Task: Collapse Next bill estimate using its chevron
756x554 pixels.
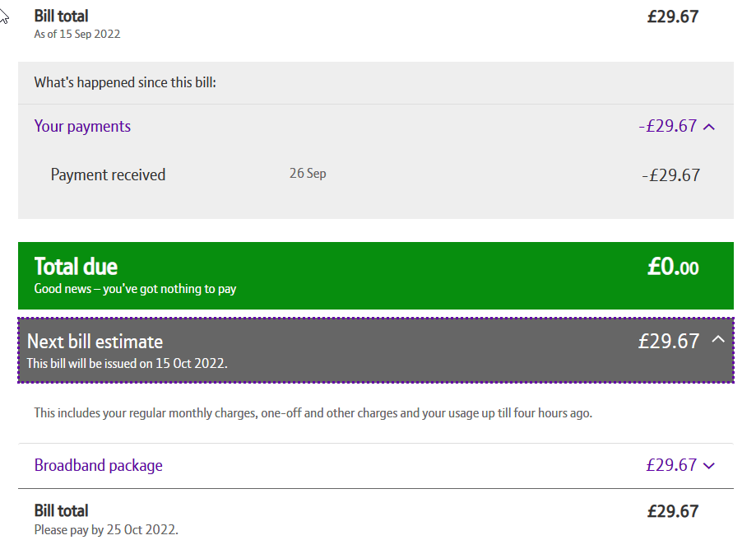Action: pos(718,339)
